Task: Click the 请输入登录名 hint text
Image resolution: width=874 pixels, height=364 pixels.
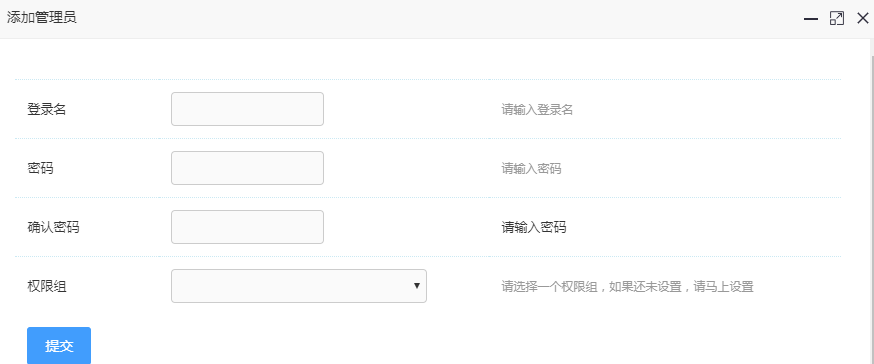Action: coord(537,110)
